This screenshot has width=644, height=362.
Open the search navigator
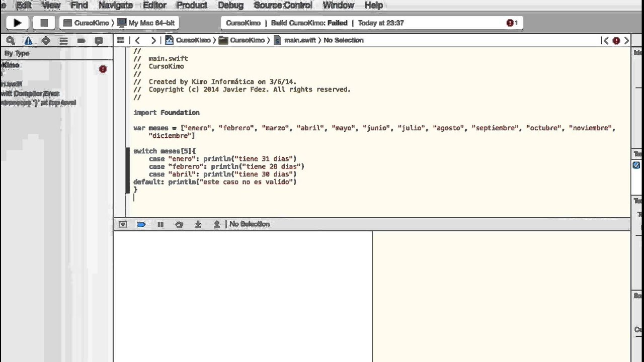point(11,41)
